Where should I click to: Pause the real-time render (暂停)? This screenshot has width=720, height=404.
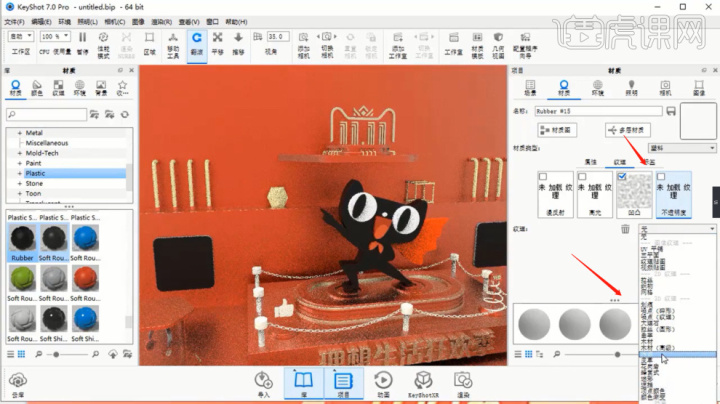82,44
